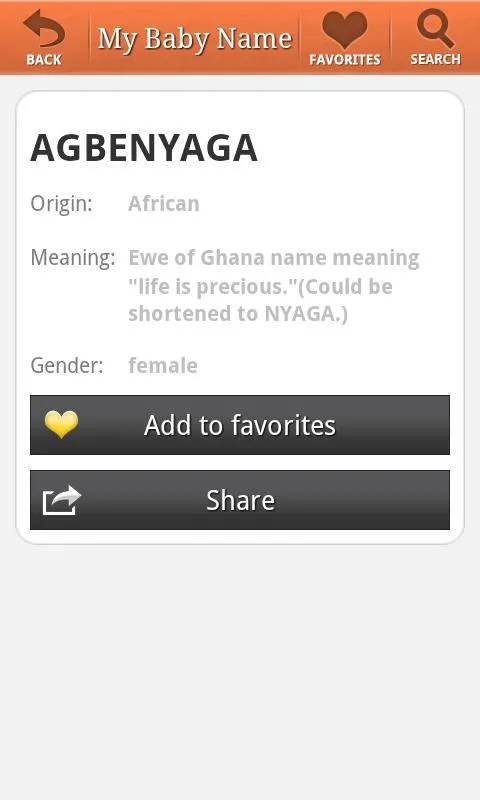Click the 'Origin:' field label
This screenshot has height=800, width=480.
[61, 204]
